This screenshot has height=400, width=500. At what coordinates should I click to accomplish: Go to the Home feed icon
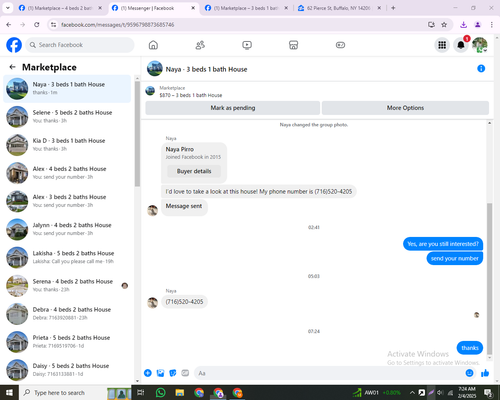pyautogui.click(x=153, y=45)
